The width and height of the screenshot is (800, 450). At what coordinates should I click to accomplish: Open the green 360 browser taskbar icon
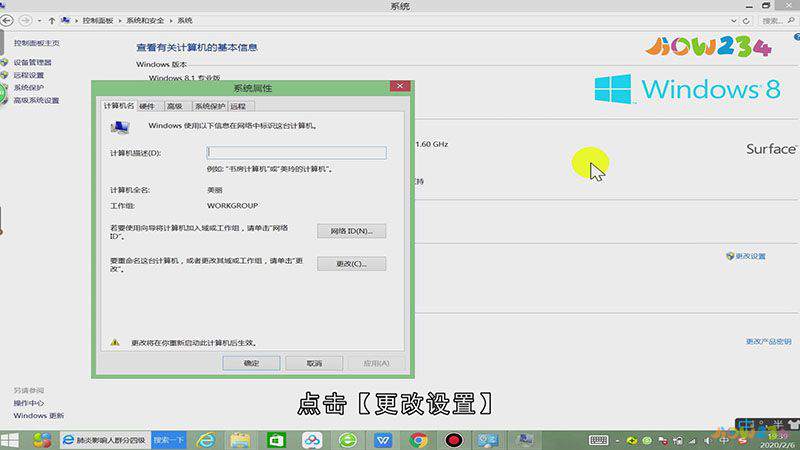(347, 440)
